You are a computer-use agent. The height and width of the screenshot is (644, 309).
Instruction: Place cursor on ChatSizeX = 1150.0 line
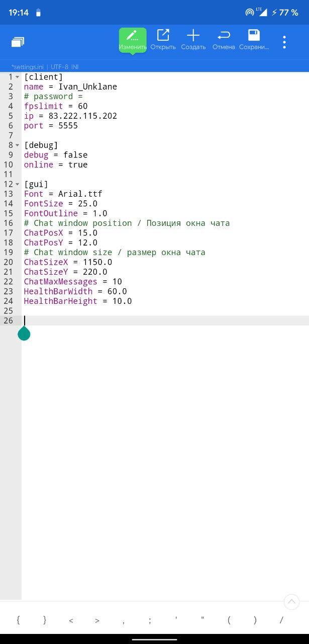(68, 262)
